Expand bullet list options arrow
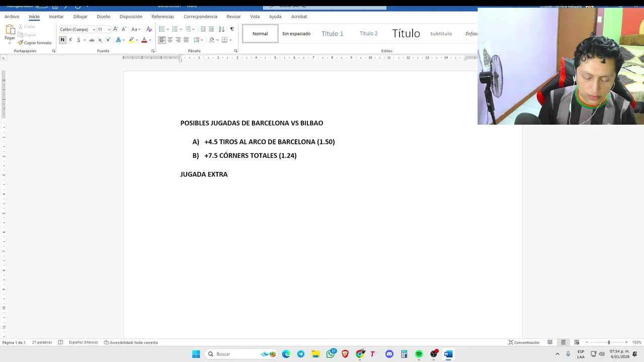 click(x=168, y=29)
